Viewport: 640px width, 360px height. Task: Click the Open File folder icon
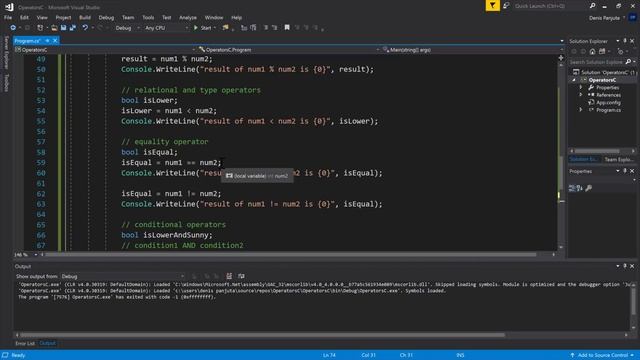(x=54, y=28)
